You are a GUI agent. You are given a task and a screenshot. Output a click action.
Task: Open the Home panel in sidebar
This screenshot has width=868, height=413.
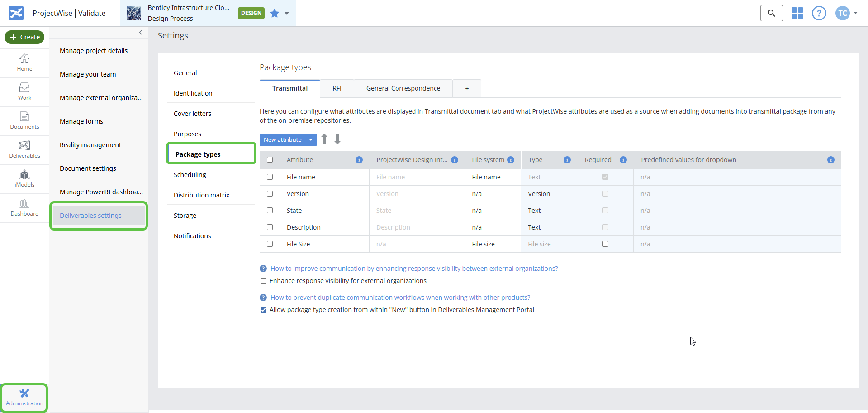tap(24, 62)
